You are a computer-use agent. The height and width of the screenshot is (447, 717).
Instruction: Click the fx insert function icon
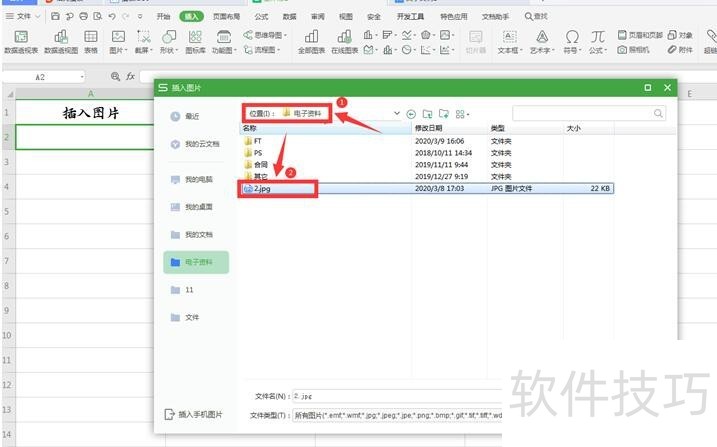point(131,77)
